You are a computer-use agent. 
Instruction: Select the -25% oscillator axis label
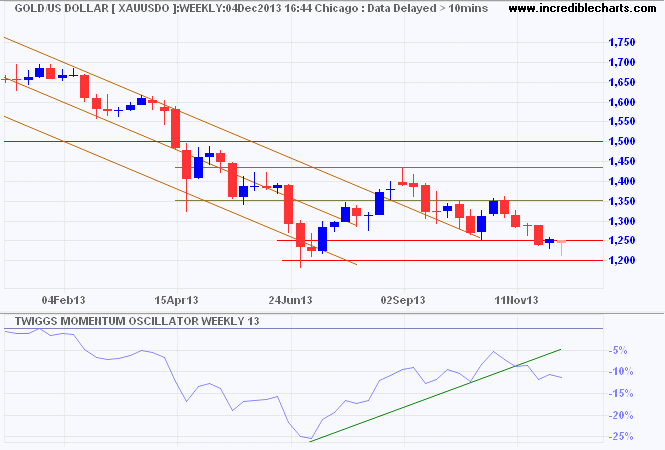[620, 436]
